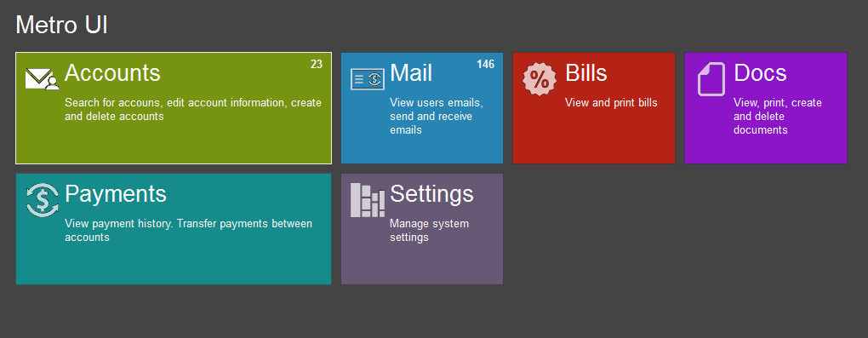Click the 146 badge on Mail tile

point(485,64)
